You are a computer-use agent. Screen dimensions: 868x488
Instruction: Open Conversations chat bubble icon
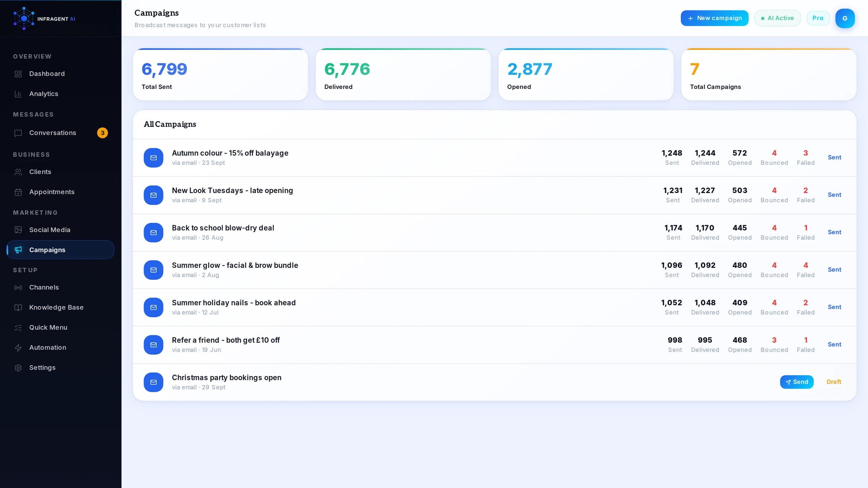click(x=18, y=133)
